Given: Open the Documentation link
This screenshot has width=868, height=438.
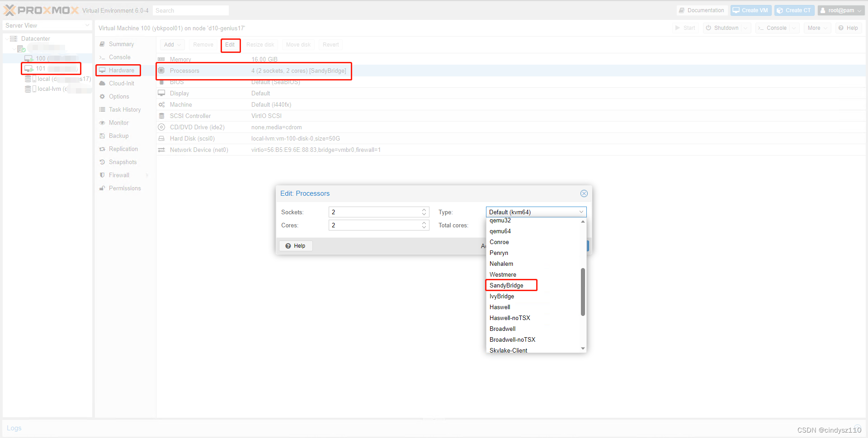Looking at the screenshot, I should 702,10.
